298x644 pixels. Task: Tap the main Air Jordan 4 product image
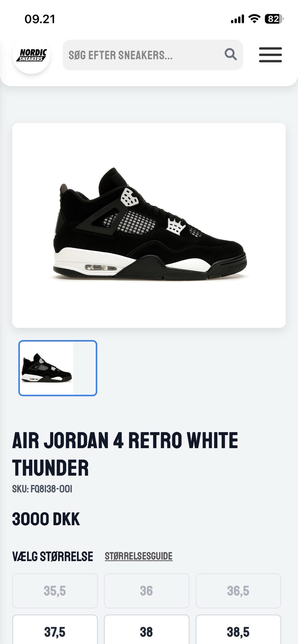(149, 225)
